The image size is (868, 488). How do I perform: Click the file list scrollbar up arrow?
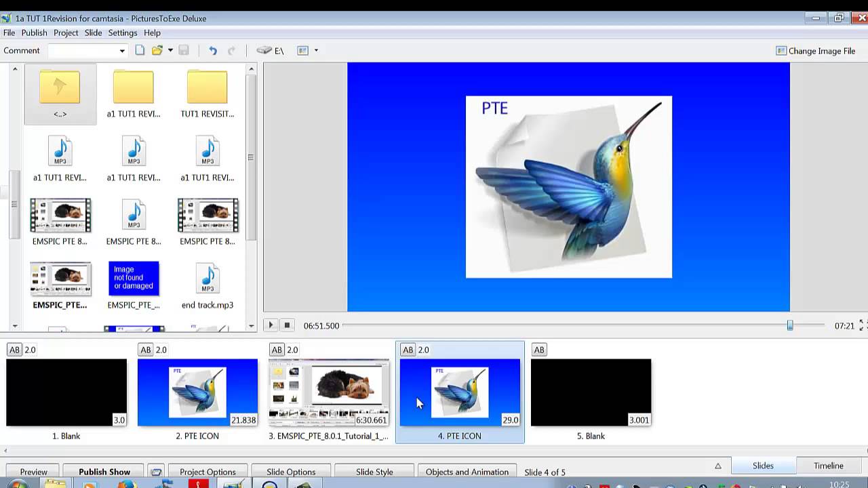252,68
